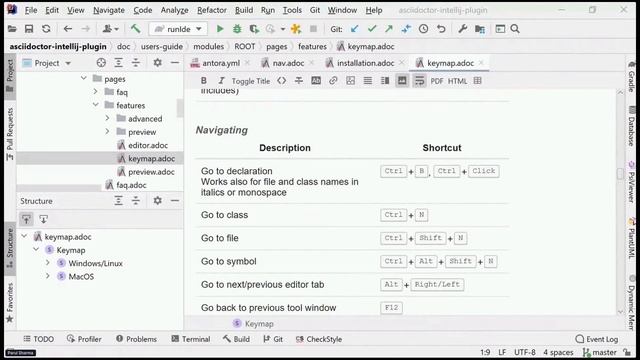Open the File menu
This screenshot has width=640, height=360.
pos(31,10)
